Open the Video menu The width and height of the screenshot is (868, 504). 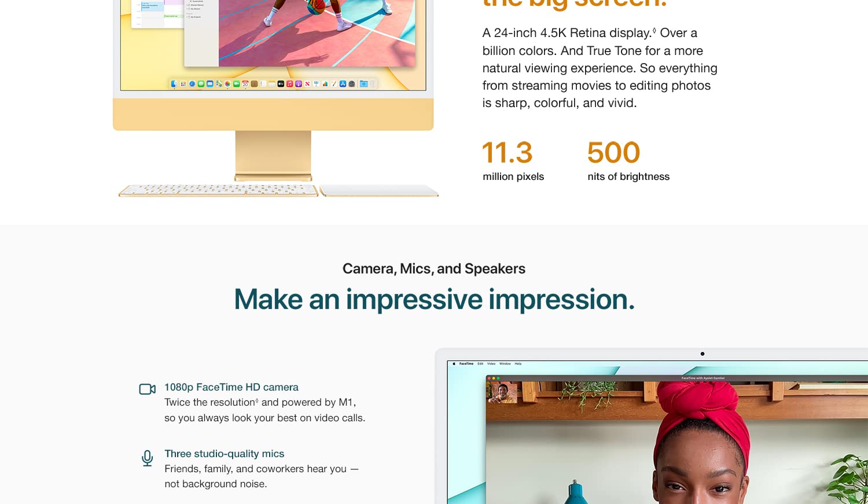tap(491, 363)
